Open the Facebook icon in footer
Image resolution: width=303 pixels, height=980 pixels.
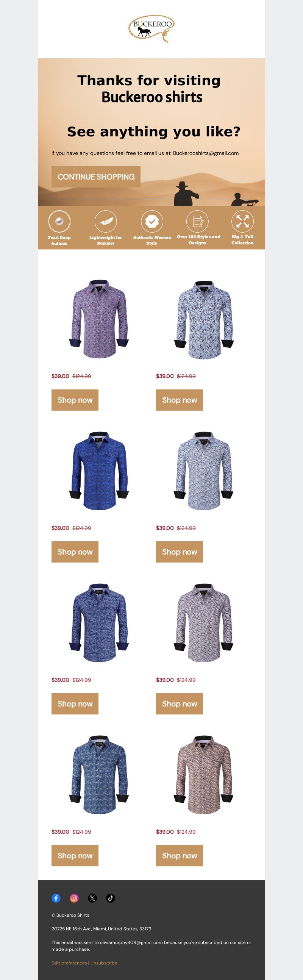(x=56, y=898)
